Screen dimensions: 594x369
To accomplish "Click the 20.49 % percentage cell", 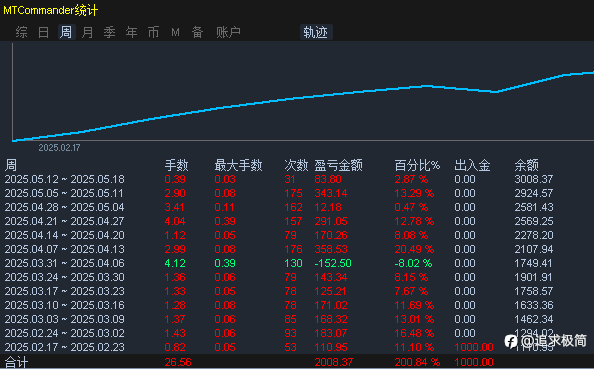I will click(x=414, y=249).
